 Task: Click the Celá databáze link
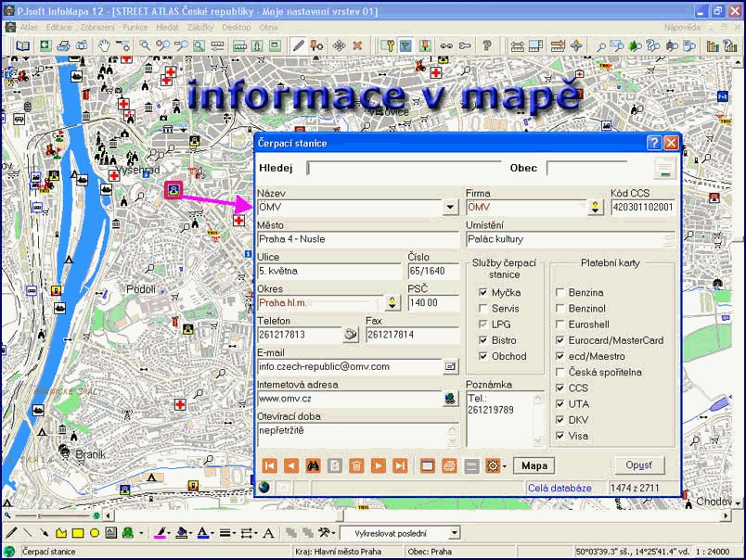coord(559,488)
